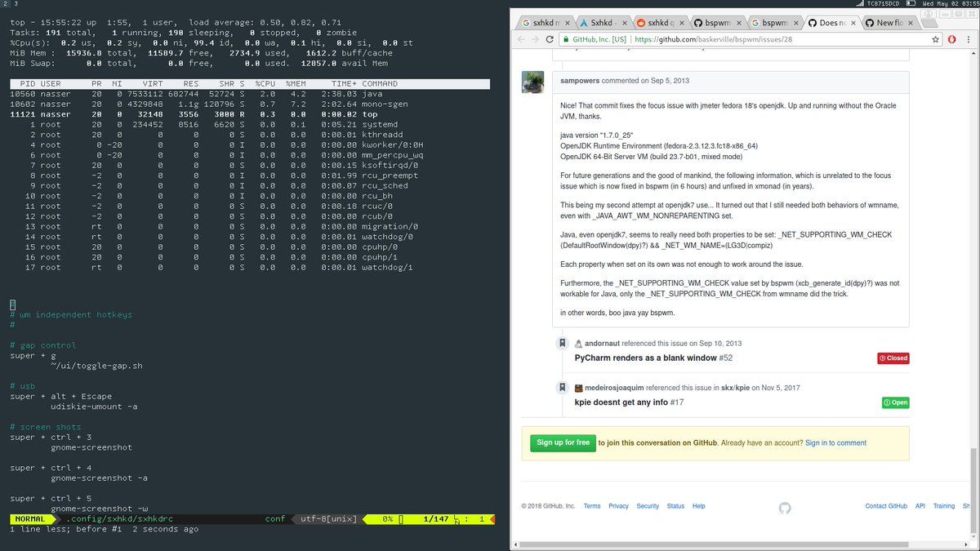Screen dimensions: 980x551
Task: Switch to the Google 'sxhkd' first tab
Action: tap(545, 23)
